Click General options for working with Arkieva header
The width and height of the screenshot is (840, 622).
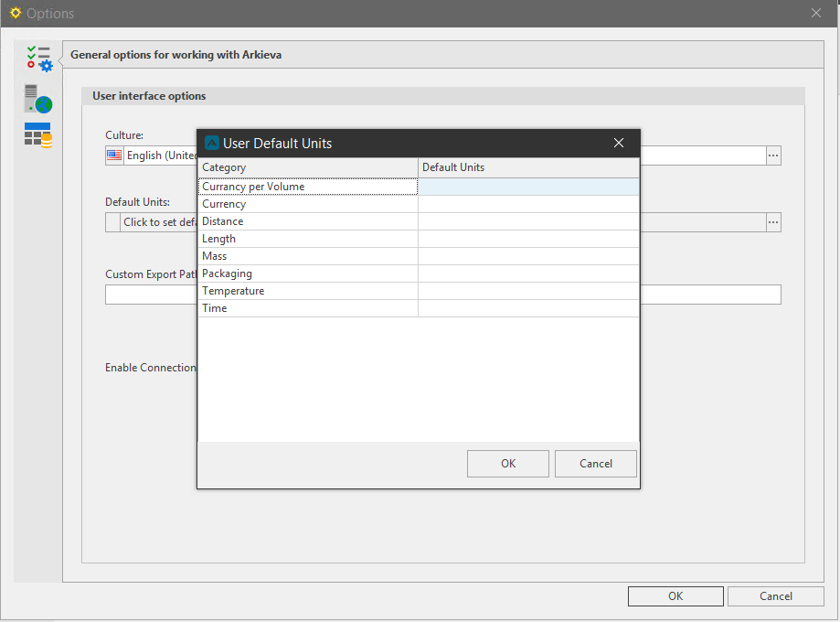[443, 55]
